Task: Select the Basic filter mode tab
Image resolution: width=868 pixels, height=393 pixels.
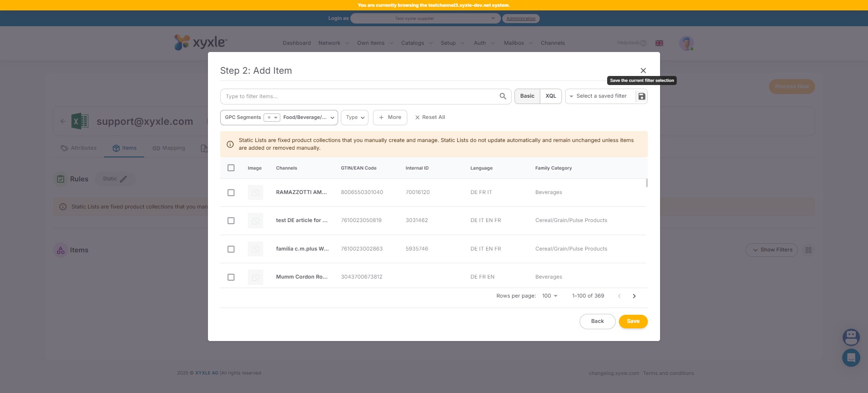Action: [527, 96]
